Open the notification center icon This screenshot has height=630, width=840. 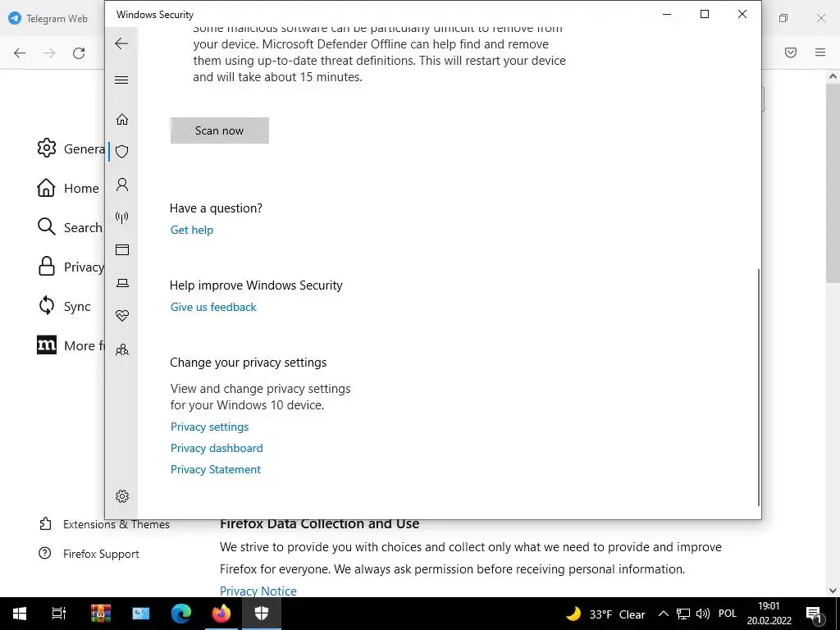click(815, 614)
